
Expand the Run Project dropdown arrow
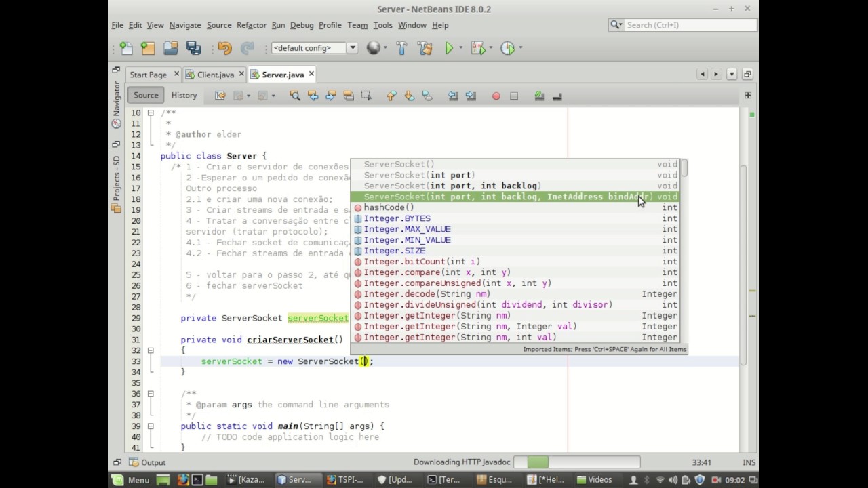pos(461,48)
